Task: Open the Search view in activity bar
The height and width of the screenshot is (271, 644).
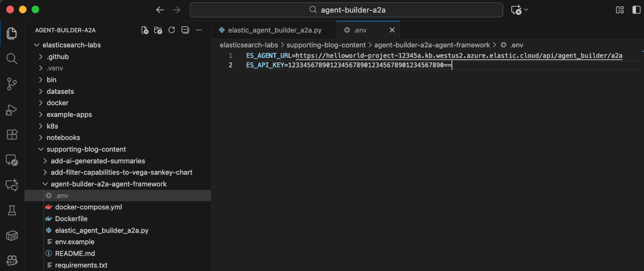Action: click(12, 59)
